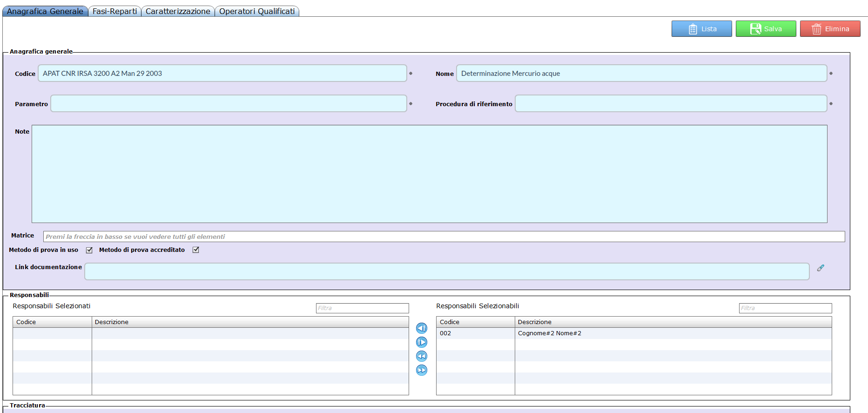Open the Fasi-Reparti tab
Image resolution: width=868 pixels, height=413 pixels.
coord(114,11)
